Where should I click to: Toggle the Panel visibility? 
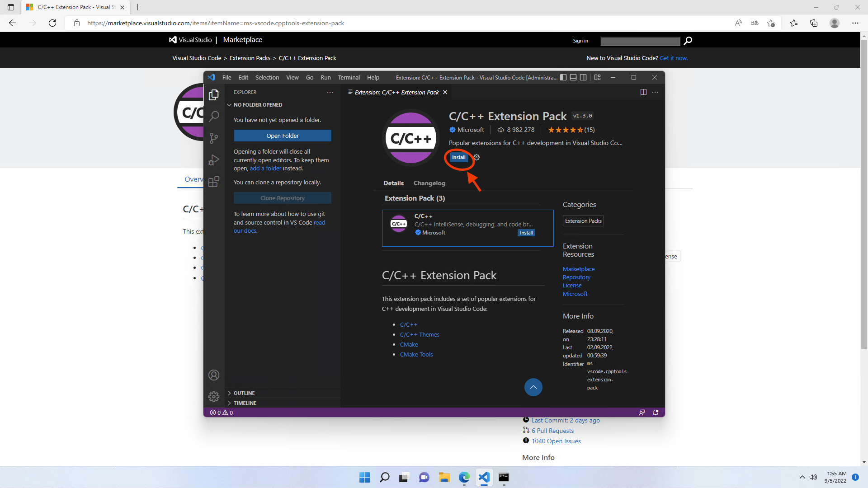[573, 77]
